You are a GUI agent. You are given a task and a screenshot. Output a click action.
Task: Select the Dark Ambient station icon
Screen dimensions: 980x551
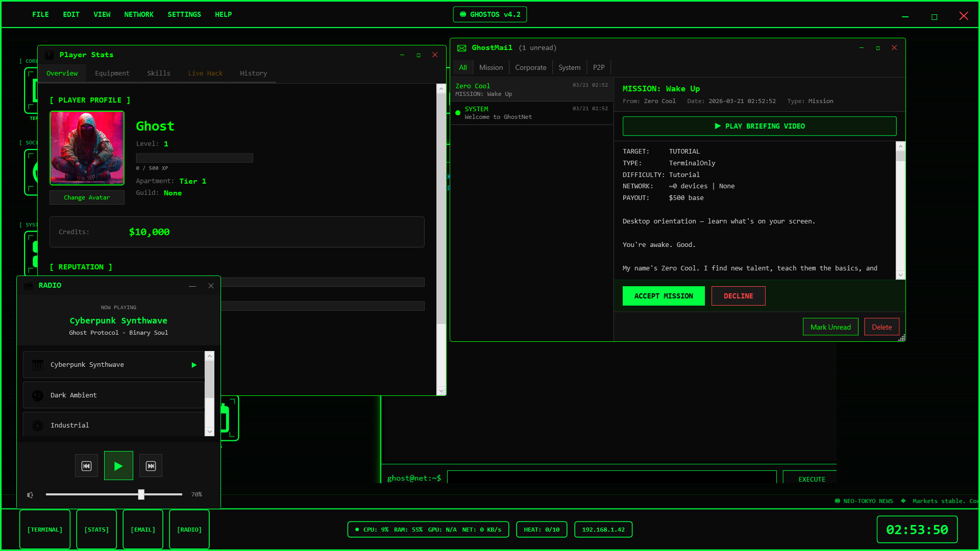(38, 395)
